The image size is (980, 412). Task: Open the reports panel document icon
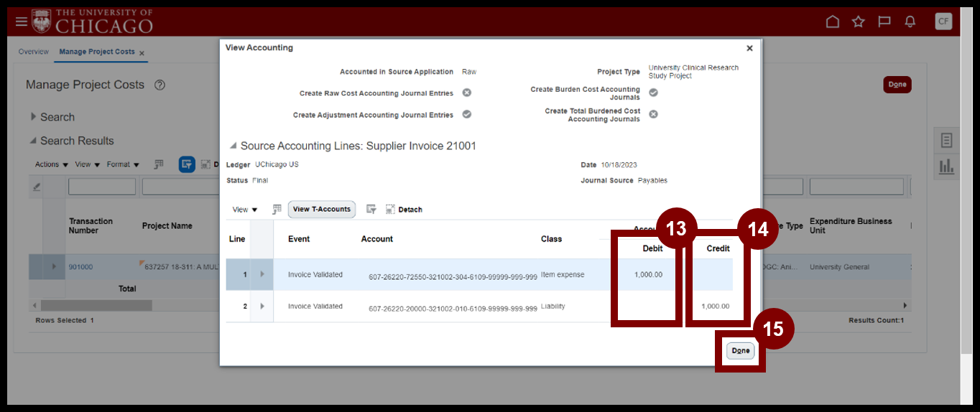946,141
